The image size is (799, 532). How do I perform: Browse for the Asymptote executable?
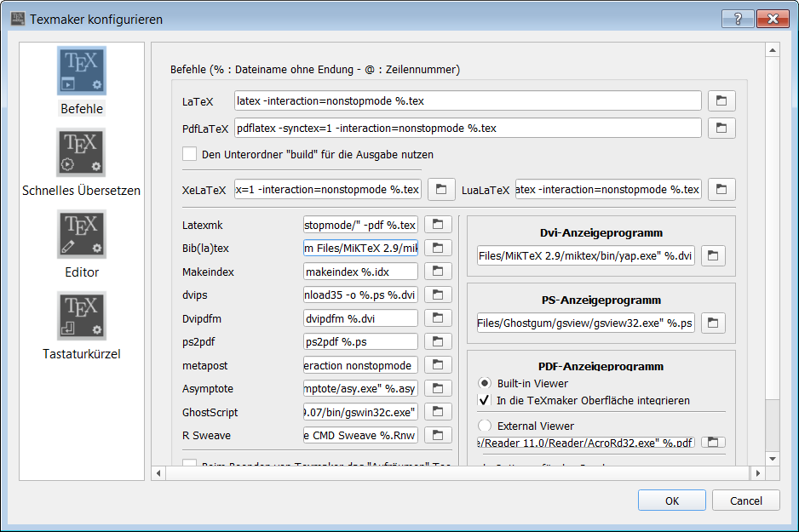click(438, 388)
